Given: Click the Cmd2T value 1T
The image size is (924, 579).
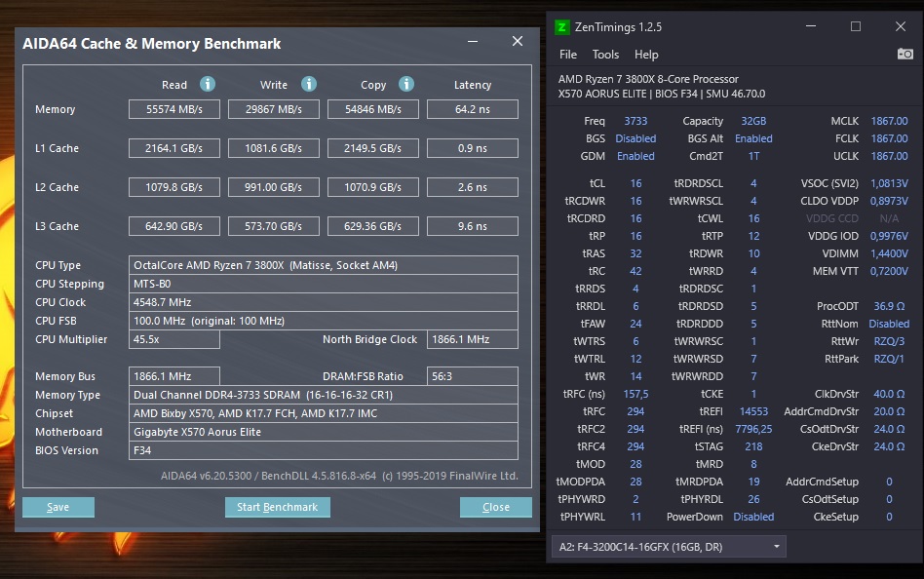Looking at the screenshot, I should point(753,156).
